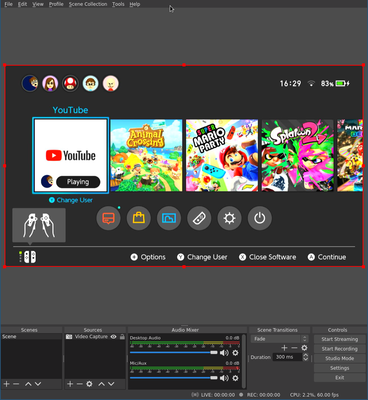Click Close Software in the preview footer
This screenshot has width=368, height=400.
pyautogui.click(x=268, y=257)
